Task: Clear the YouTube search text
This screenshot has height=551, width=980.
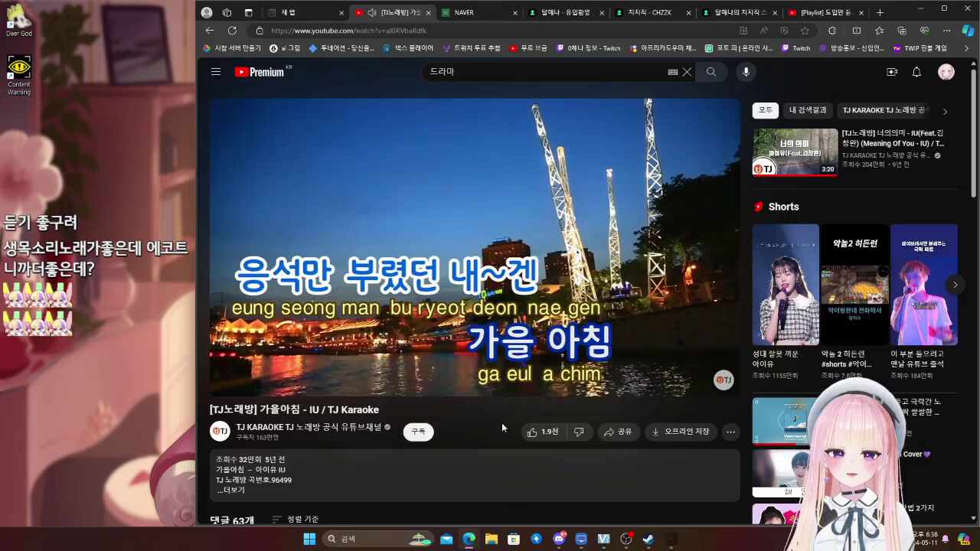Action: 687,72
